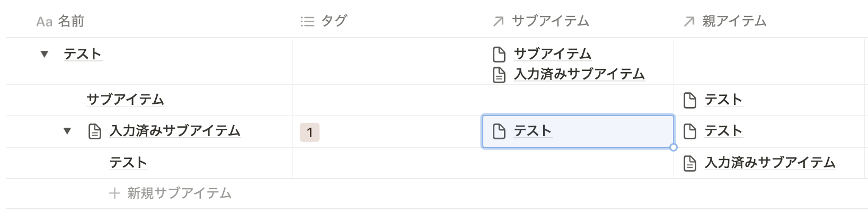Click page icon of サブアイテム relation in the first row
The width and height of the screenshot is (868, 213).
[499, 54]
